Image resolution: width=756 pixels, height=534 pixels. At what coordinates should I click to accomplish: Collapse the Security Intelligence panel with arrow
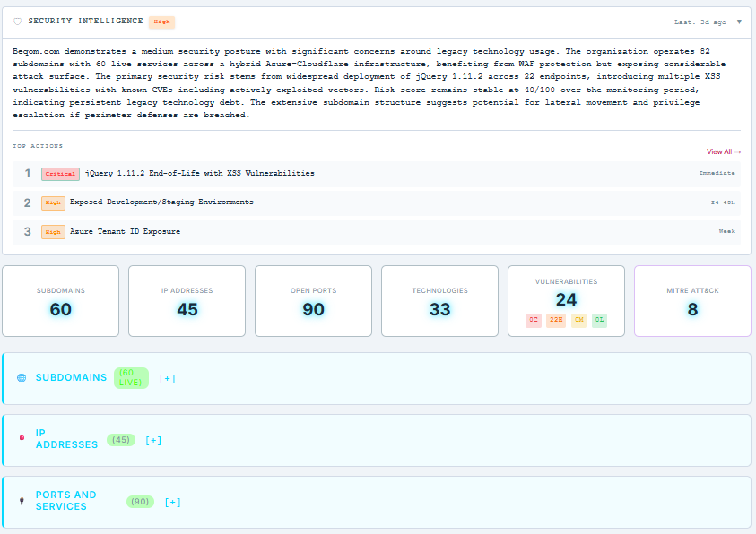[x=739, y=22]
